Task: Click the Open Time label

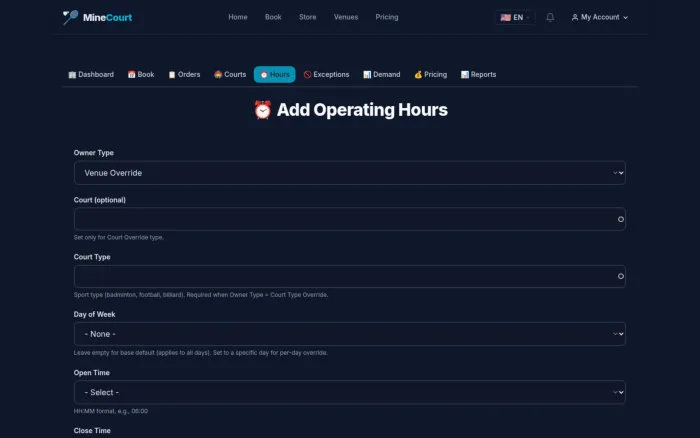Action: coord(92,372)
